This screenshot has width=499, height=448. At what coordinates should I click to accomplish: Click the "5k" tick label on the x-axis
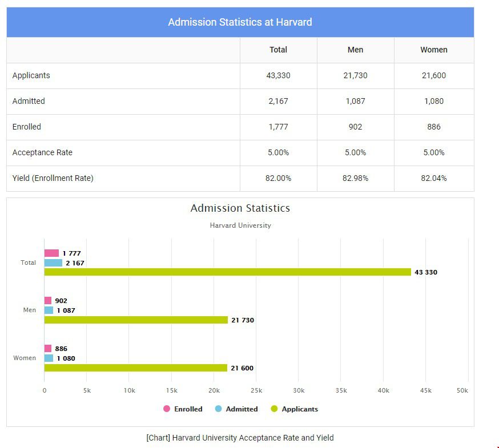(x=87, y=390)
